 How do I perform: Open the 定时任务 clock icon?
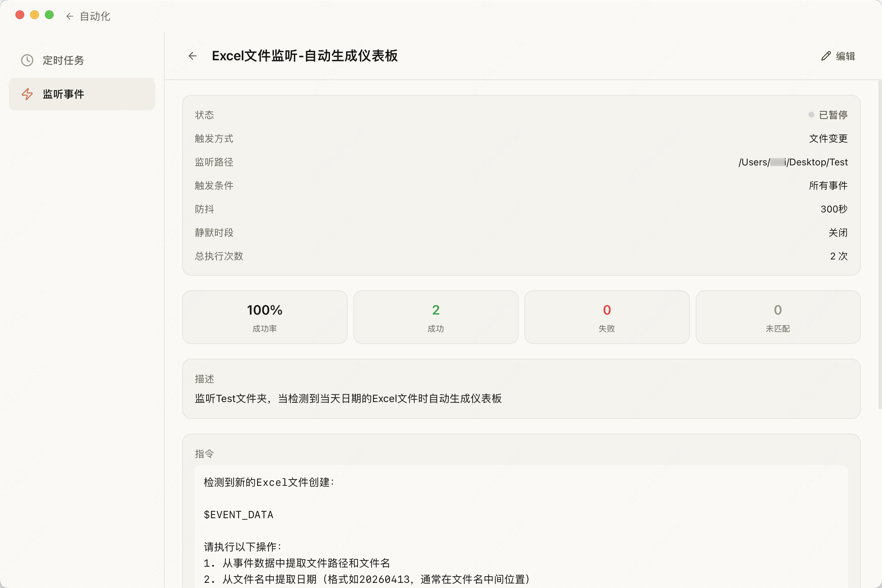(x=27, y=60)
